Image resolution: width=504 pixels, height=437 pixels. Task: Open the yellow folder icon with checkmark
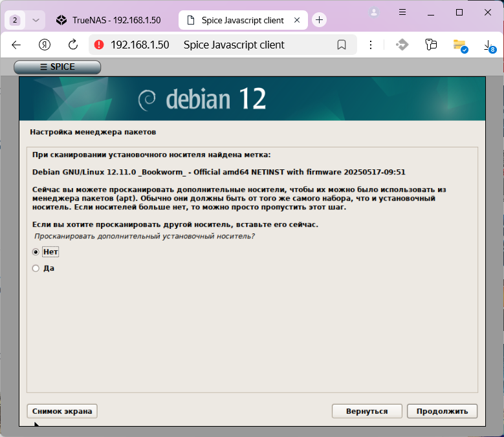tap(460, 46)
